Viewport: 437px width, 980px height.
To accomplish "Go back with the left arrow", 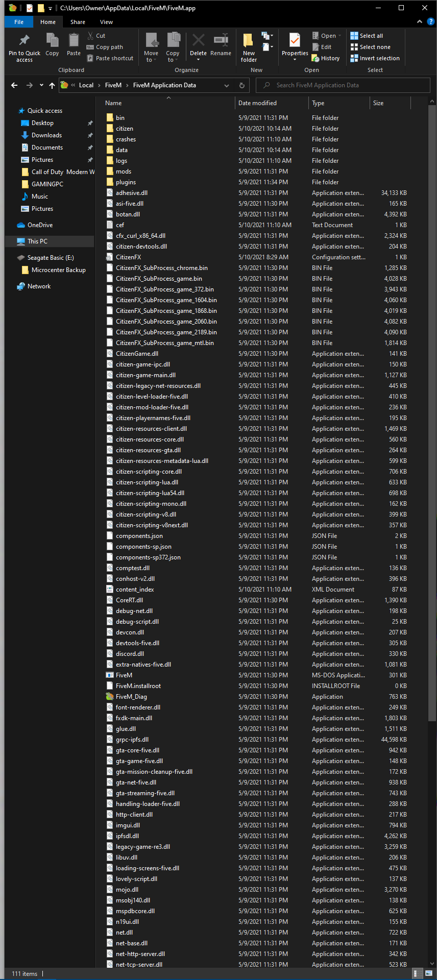I will pos(14,85).
